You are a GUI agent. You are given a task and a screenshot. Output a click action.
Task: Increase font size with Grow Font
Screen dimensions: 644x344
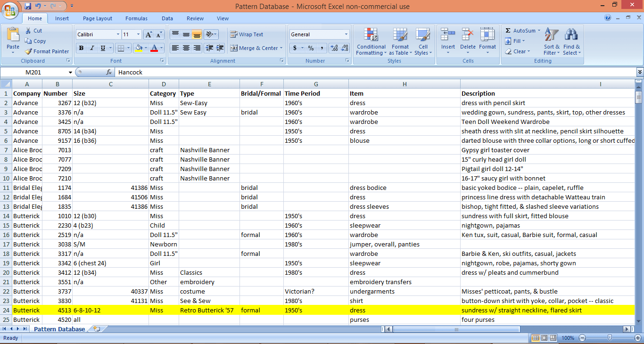[x=149, y=34]
